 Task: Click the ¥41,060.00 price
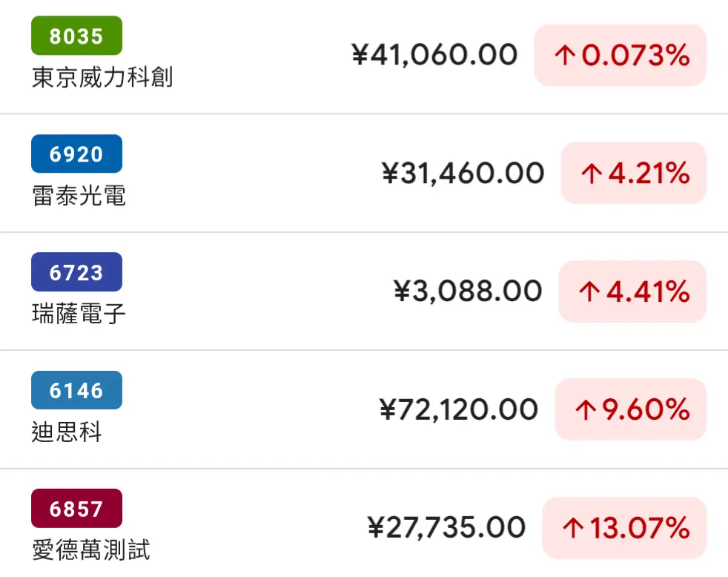(434, 55)
